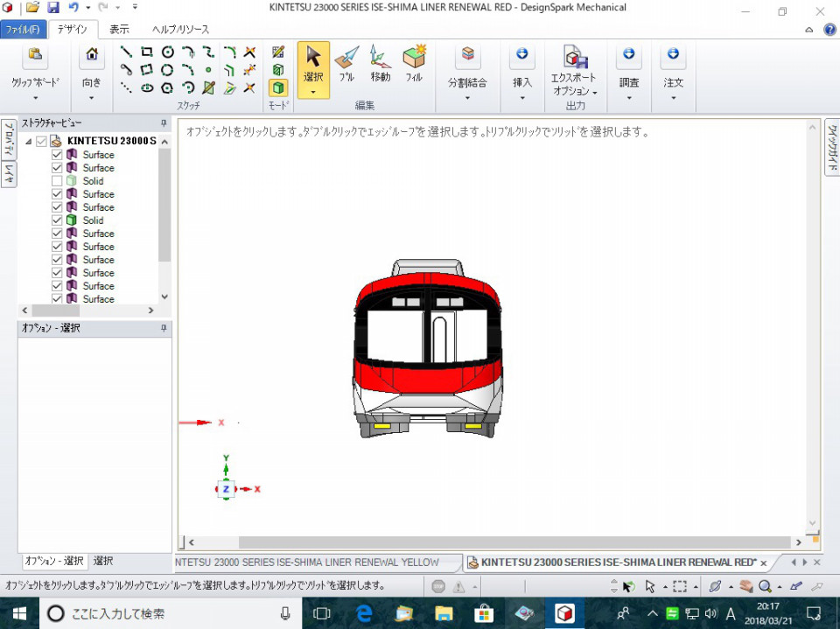Pick the Tangent Line sketch tool
This screenshot has width=840, height=629.
(126, 70)
